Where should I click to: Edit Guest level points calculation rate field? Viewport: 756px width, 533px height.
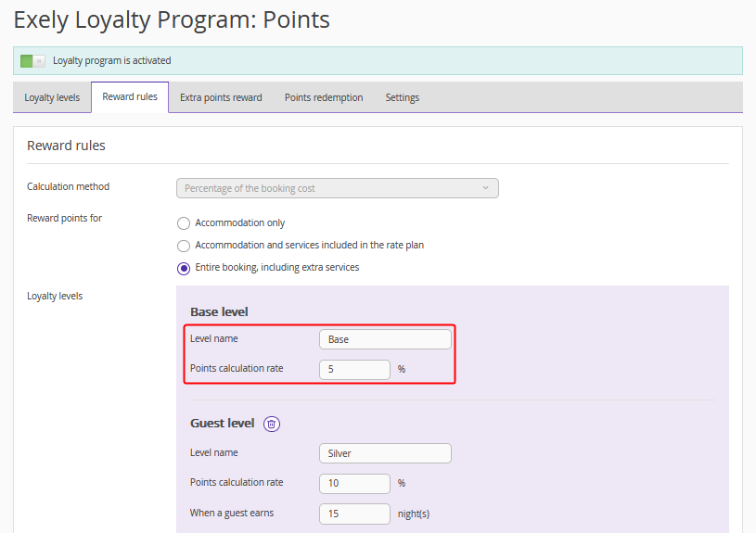354,483
